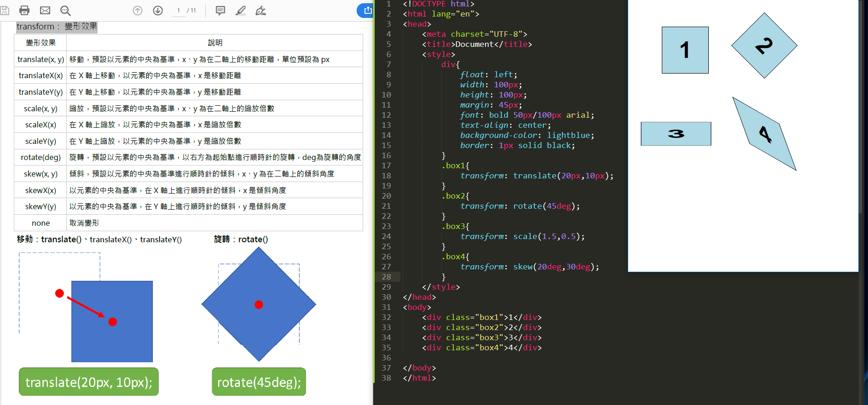Image resolution: width=868 pixels, height=405 pixels.
Task: Click the green rotate(45deg) label
Action: click(x=259, y=382)
